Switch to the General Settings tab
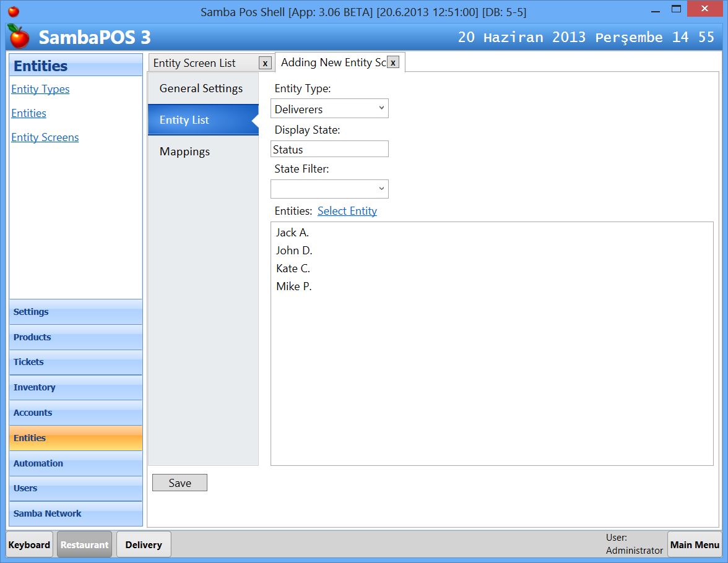The width and height of the screenshot is (728, 563). (x=201, y=88)
